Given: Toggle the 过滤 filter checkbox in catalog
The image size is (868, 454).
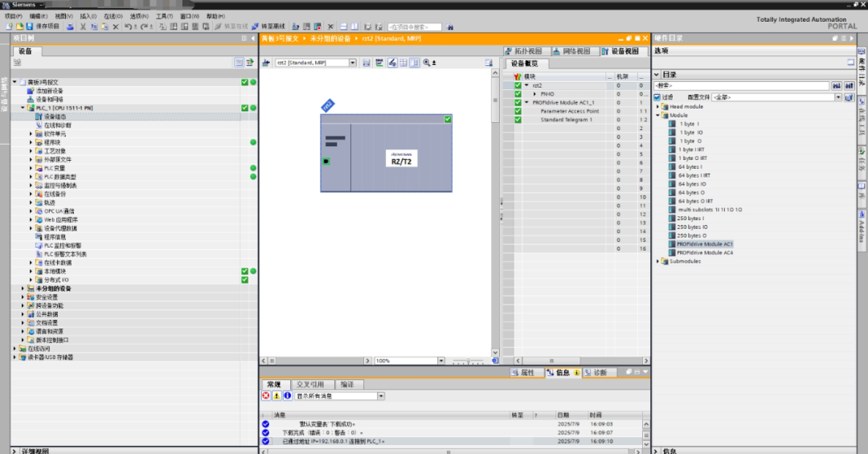Looking at the screenshot, I should click(x=657, y=97).
